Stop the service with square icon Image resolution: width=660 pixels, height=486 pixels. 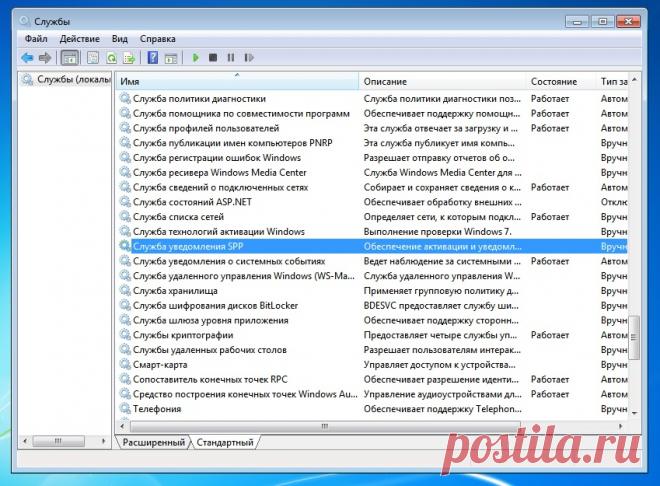coord(213,58)
